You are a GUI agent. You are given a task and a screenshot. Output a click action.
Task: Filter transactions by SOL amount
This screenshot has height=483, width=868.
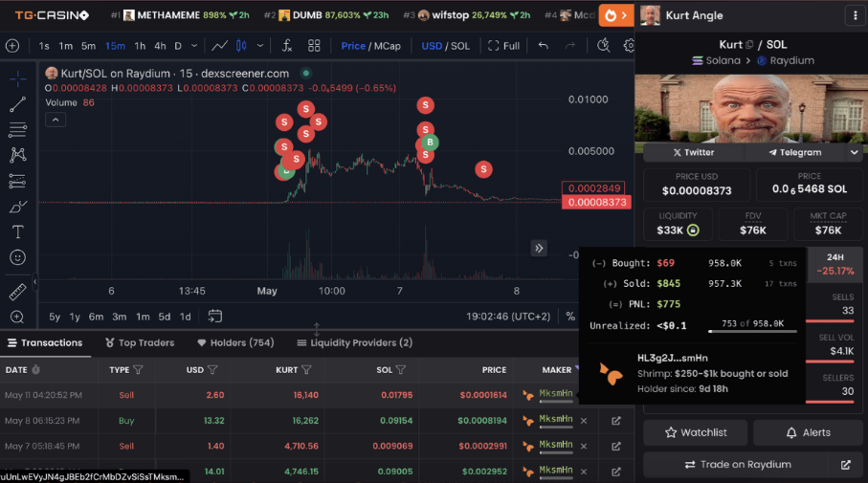(x=401, y=369)
